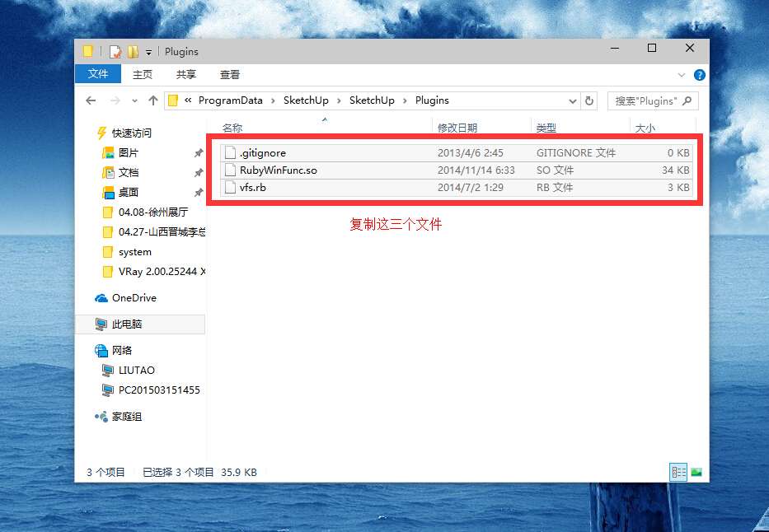Switch to the 查看 ribbon tab
This screenshot has height=532, width=769.
[229, 74]
